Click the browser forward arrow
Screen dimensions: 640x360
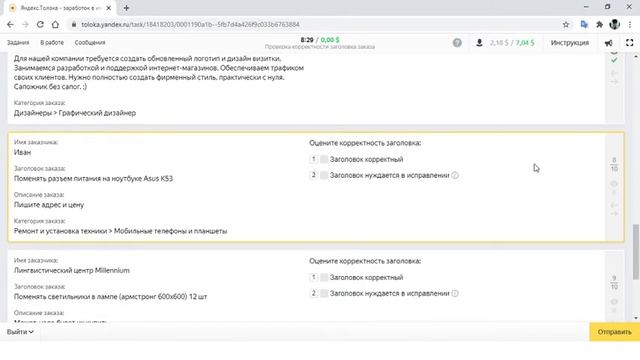click(x=25, y=24)
